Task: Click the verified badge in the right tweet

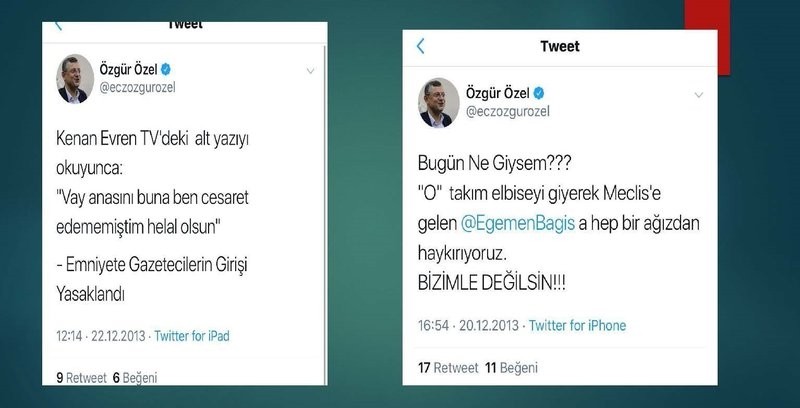Action: pos(539,93)
